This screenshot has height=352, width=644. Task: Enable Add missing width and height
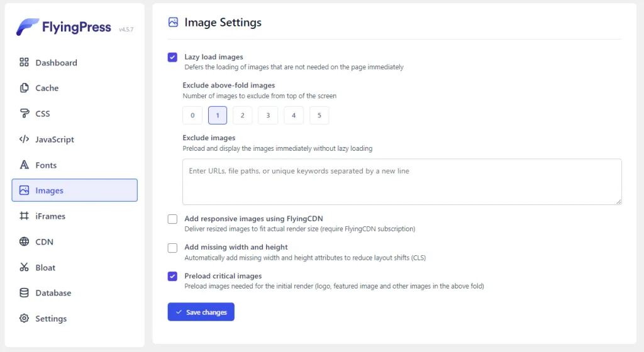click(x=172, y=248)
